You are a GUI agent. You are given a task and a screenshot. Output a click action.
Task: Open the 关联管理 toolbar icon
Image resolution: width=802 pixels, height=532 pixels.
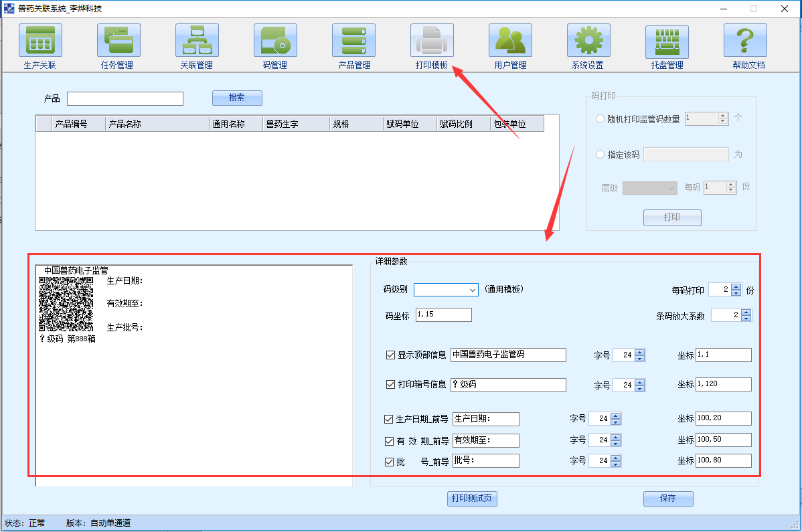(x=197, y=40)
